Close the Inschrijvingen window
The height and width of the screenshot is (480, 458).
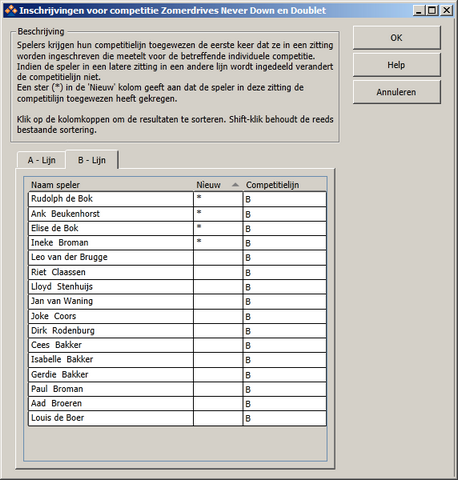pos(446,11)
